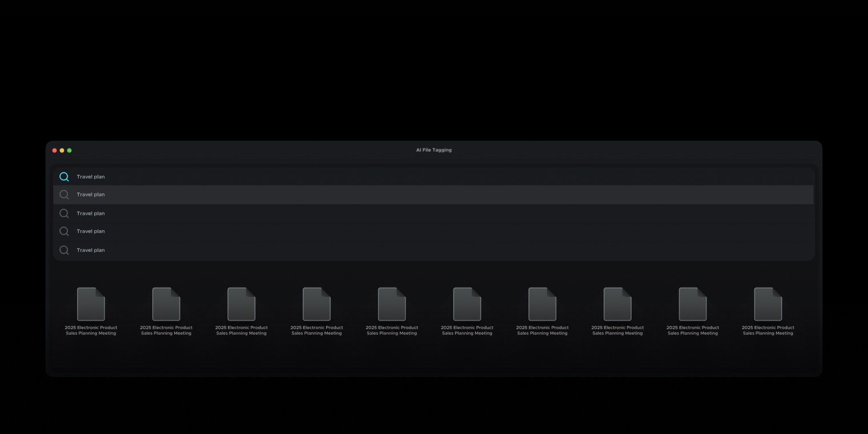Click the ninth document file icon
868x434 pixels.
(693, 304)
